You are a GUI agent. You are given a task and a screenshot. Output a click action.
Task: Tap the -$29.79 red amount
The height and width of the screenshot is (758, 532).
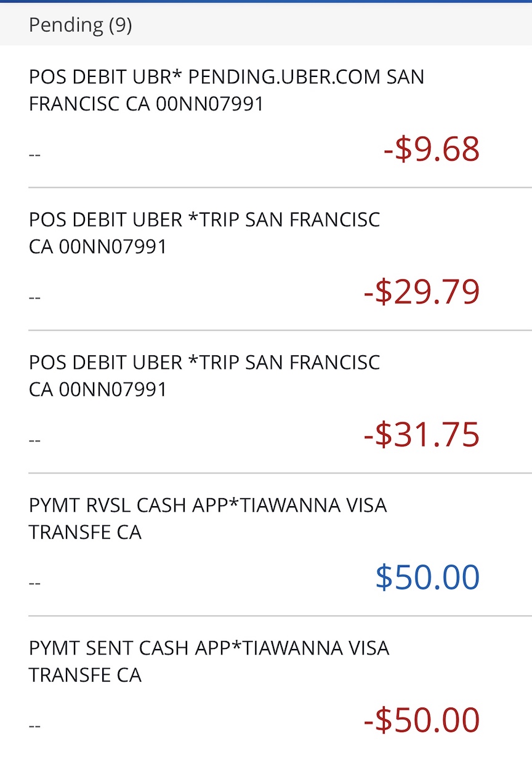pos(422,292)
